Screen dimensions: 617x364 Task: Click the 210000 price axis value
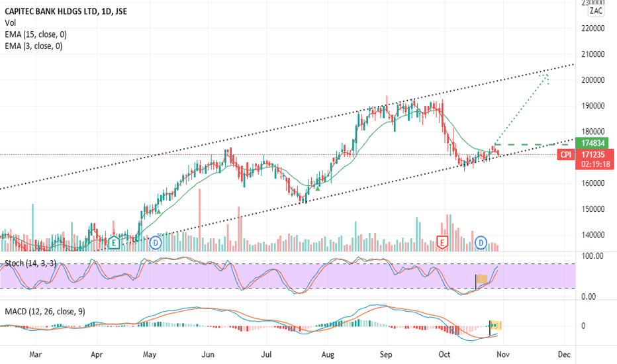(593, 54)
